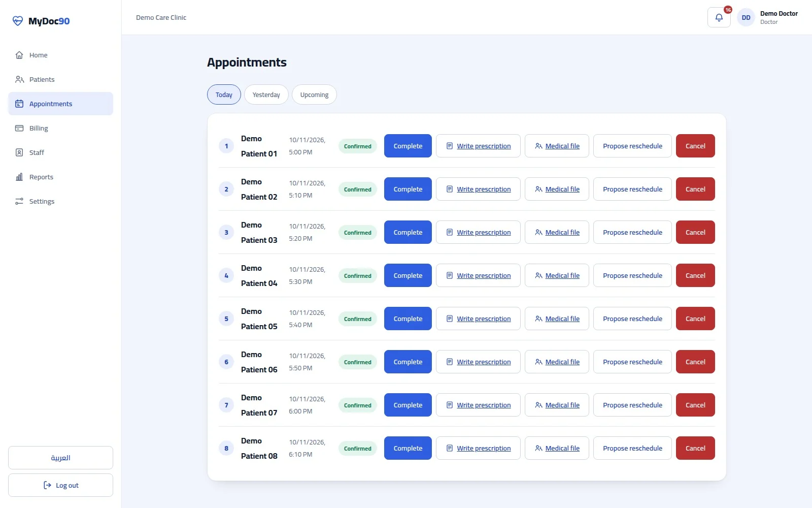Click the DD user avatar
Viewport: 812px width, 508px height.
pos(746,17)
